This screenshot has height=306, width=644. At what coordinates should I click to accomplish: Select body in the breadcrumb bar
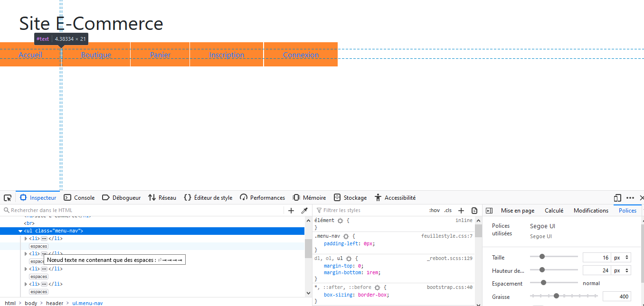tap(31, 303)
